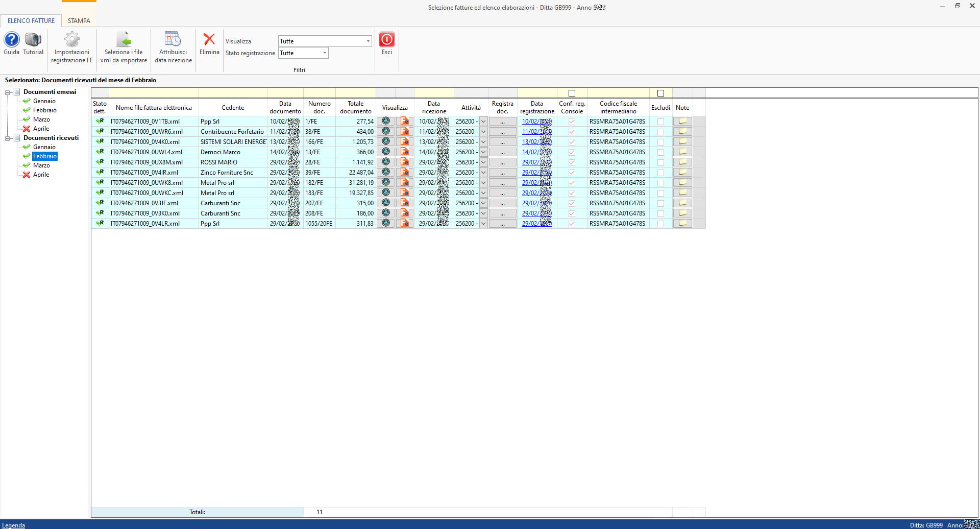980x529 pixels.
Task: Check Escludi box for Ppp Srl 1/FE
Action: pyautogui.click(x=660, y=122)
